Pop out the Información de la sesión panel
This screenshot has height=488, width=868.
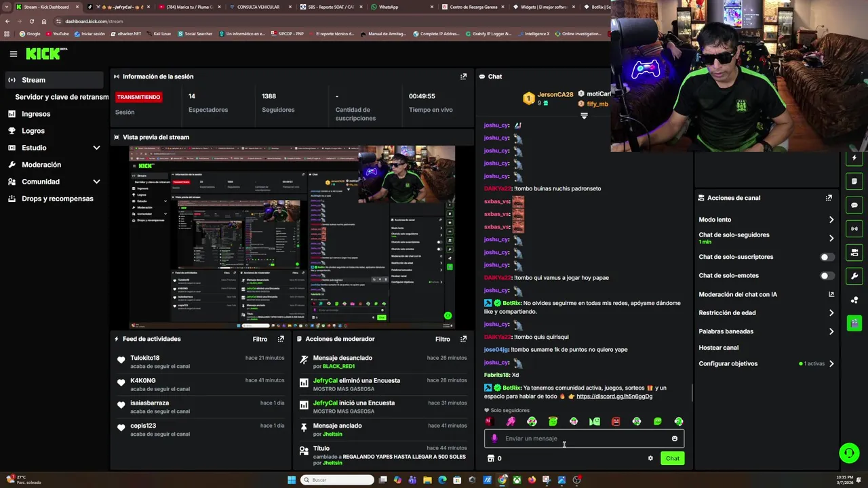point(463,77)
